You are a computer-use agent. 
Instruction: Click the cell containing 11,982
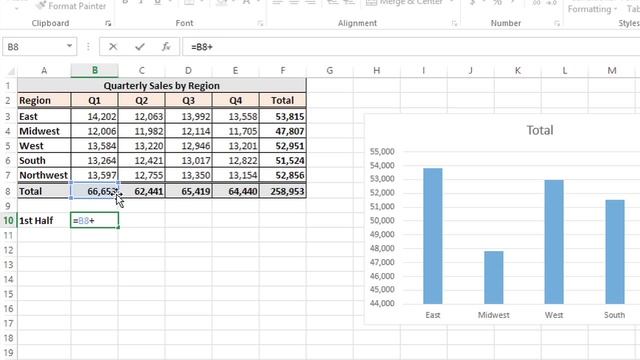[142, 131]
